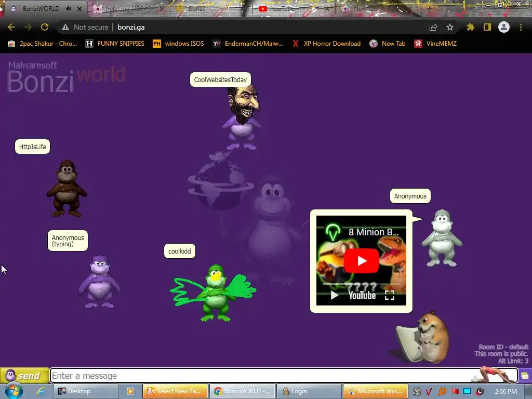Click the CoolWebsitesToday name label
Viewport: 532px width, 399px height.
pyautogui.click(x=220, y=79)
